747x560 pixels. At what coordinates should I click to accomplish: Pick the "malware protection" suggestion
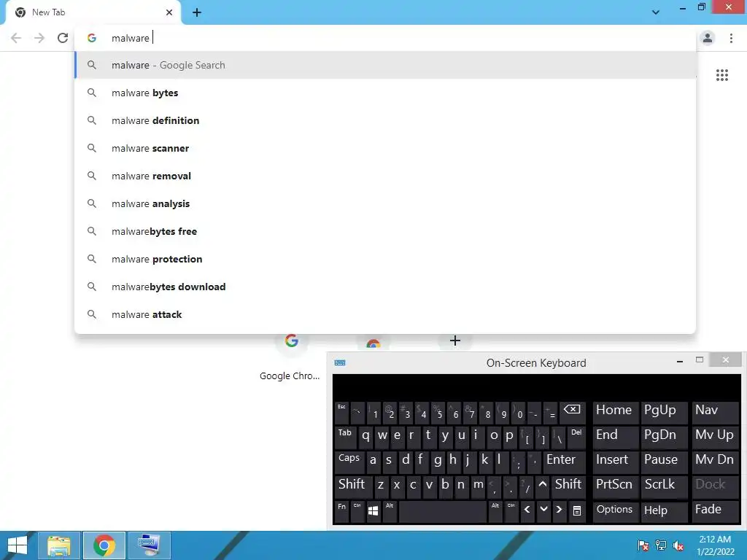[x=385, y=259]
